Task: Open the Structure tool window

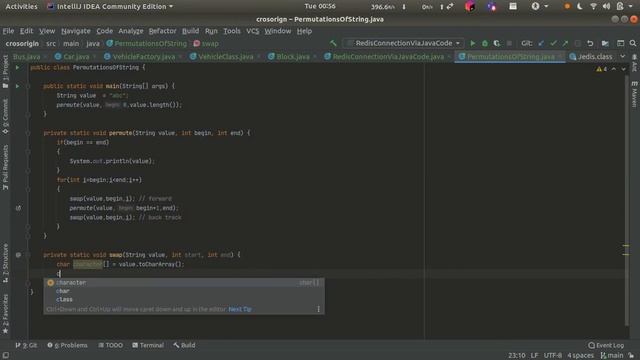Action: [5, 263]
